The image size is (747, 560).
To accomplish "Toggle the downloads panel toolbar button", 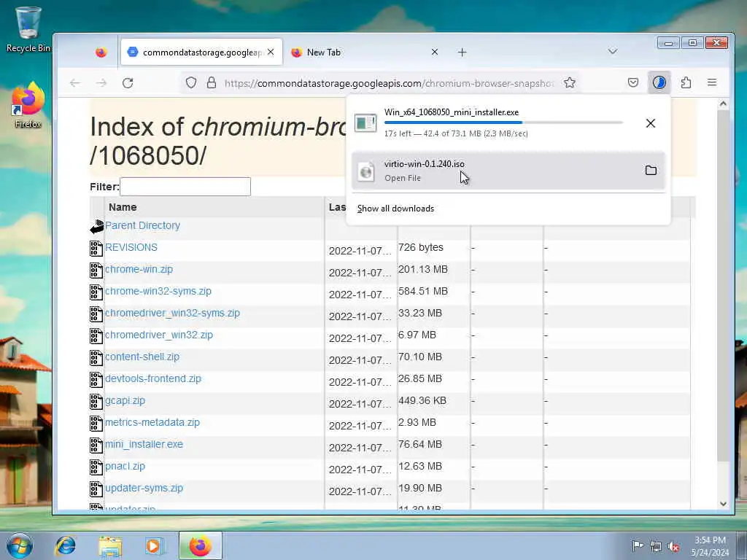I will click(659, 82).
